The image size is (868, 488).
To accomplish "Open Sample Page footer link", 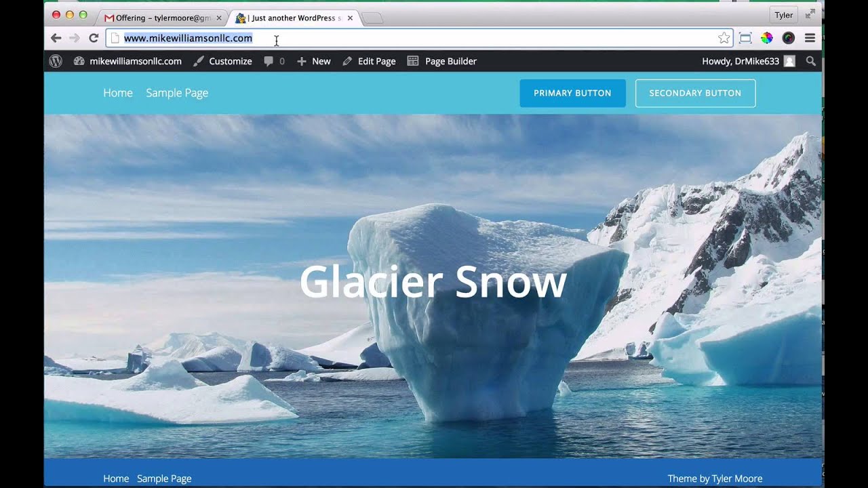I will [x=164, y=479].
